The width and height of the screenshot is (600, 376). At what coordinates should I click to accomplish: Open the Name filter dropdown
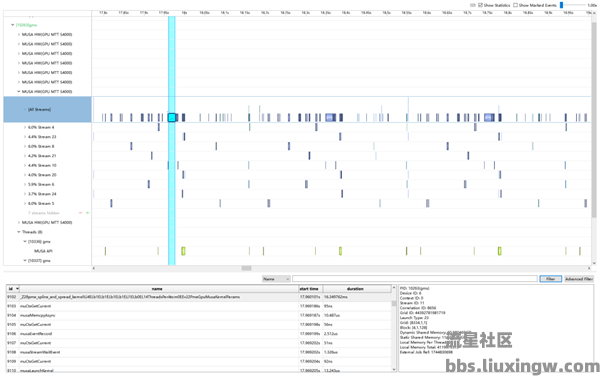pos(276,279)
